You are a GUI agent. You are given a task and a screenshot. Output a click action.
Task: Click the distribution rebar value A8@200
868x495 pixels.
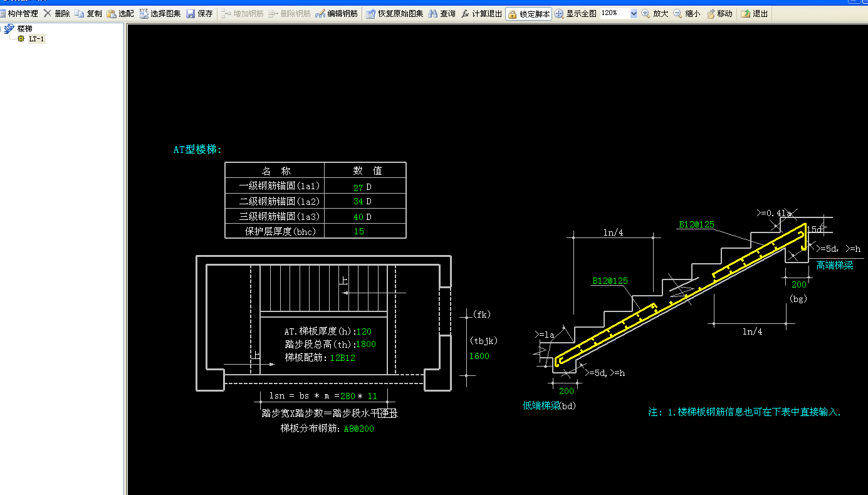point(359,429)
